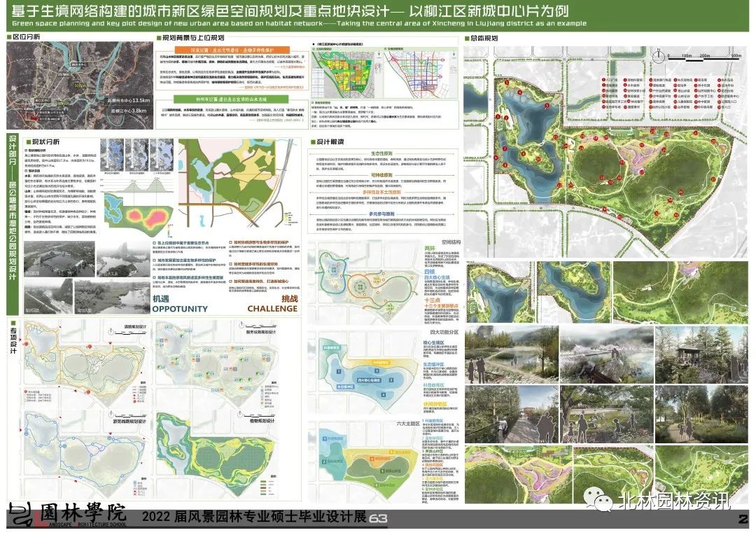Click the 专项设计 vertical heading
Image resolution: width=756 pixels, height=535 pixels.
point(13,339)
